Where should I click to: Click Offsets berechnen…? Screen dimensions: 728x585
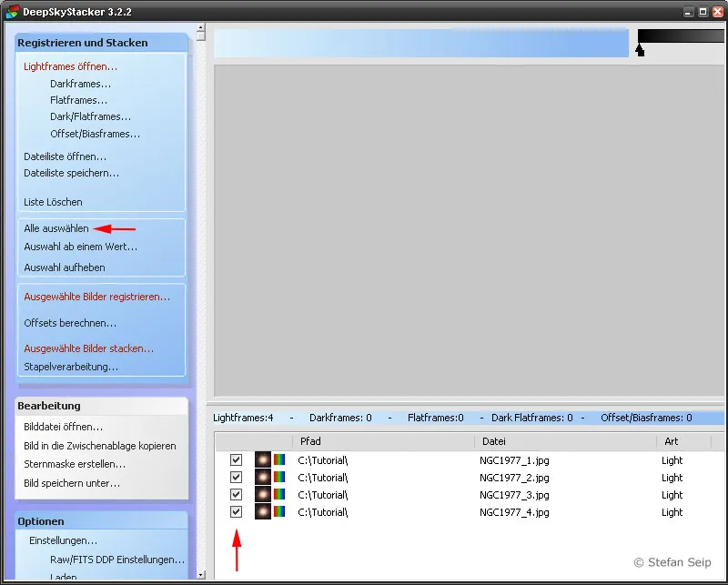(70, 323)
